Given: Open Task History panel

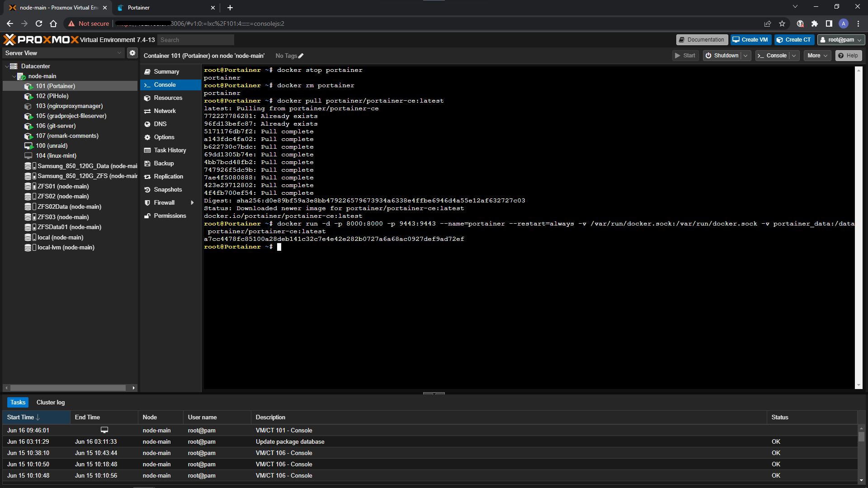Looking at the screenshot, I should pos(170,150).
